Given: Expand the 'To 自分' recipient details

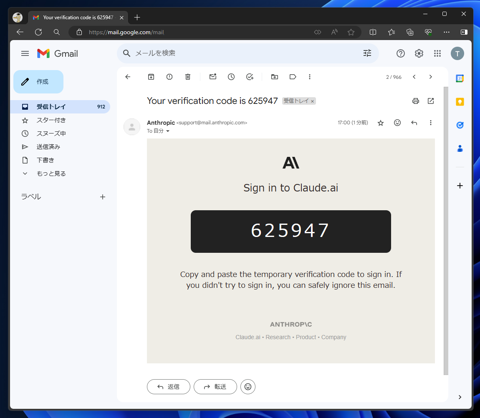Looking at the screenshot, I should pos(168,131).
